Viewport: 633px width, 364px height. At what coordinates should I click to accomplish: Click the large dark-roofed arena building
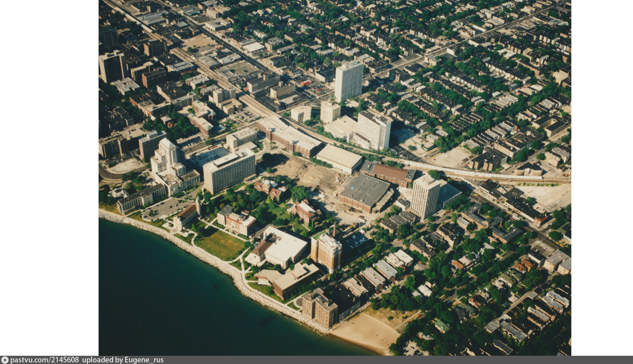(x=364, y=191)
